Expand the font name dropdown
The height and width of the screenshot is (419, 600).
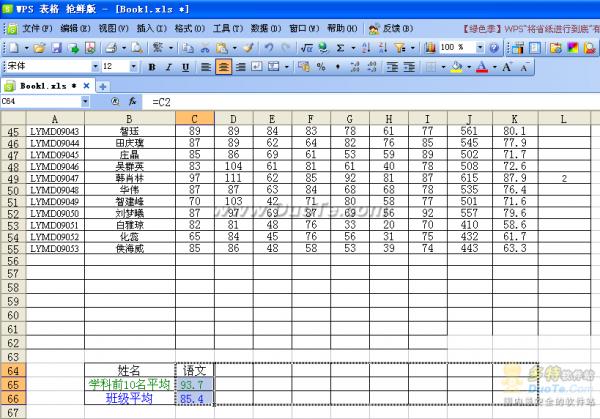coord(94,67)
